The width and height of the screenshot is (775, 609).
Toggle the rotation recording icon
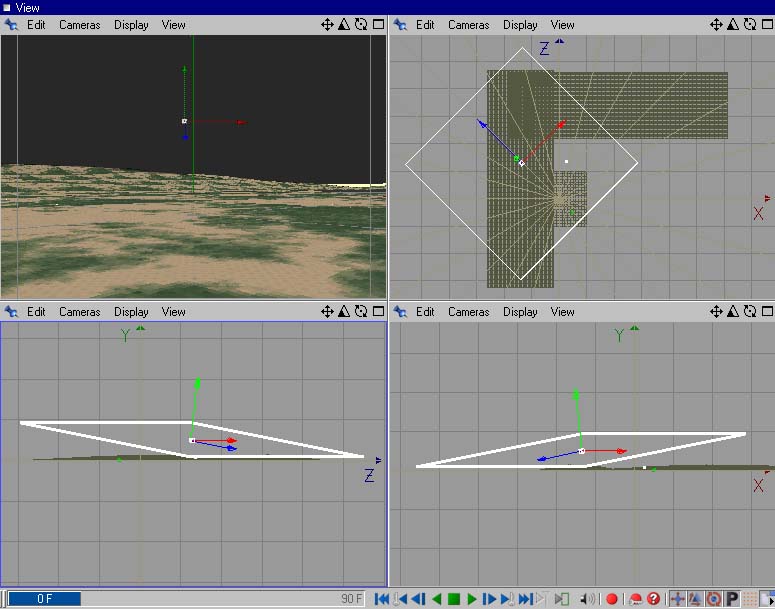click(x=713, y=599)
